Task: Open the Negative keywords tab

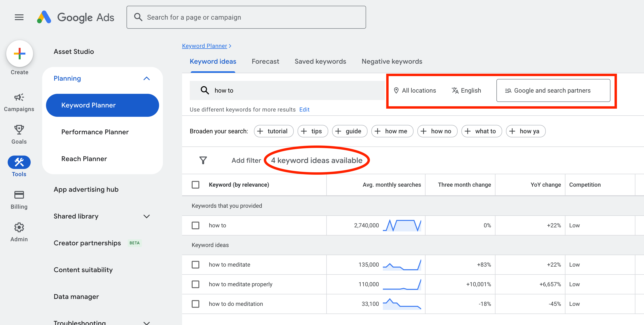Action: [x=392, y=62]
